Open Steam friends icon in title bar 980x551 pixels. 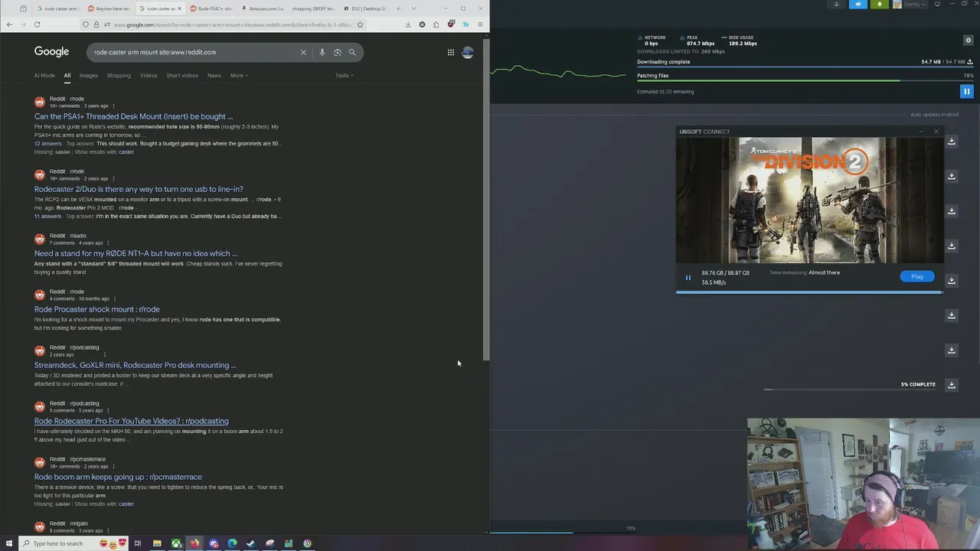click(x=836, y=4)
